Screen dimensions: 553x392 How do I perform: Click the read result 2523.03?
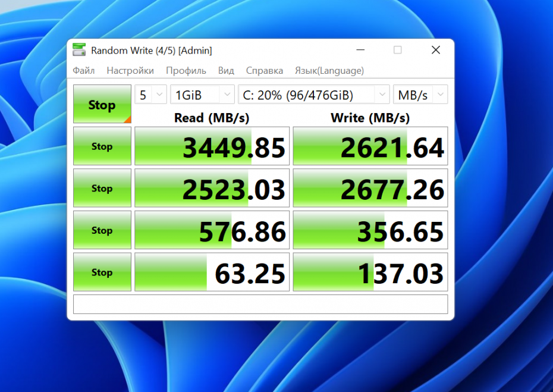click(212, 188)
